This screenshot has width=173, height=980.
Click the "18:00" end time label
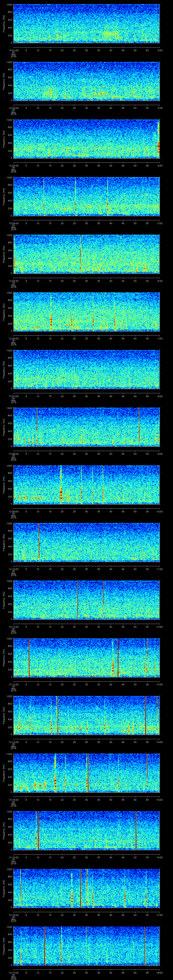click(159, 972)
